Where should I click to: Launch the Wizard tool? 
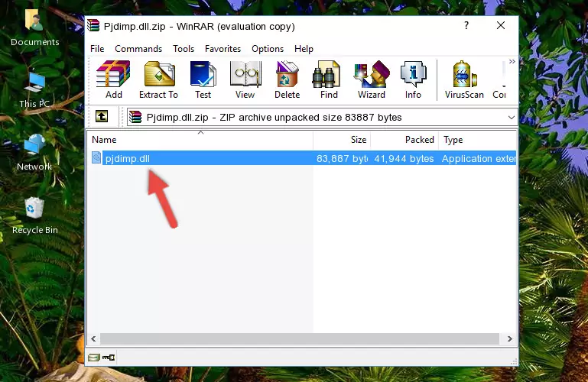click(372, 79)
